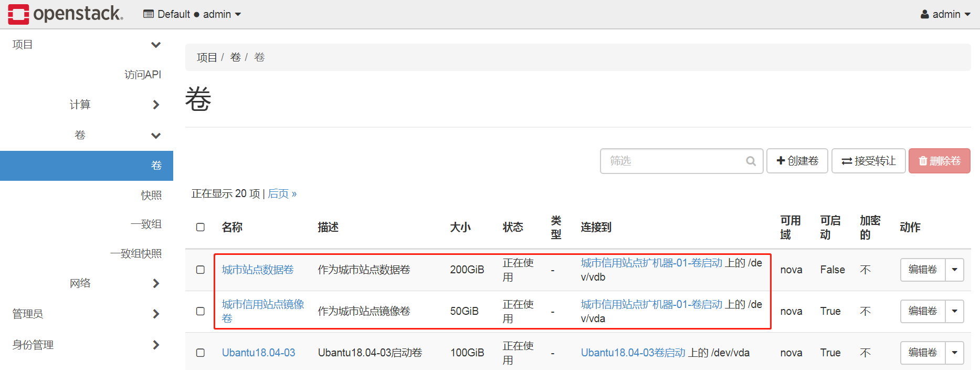This screenshot has width=980, height=370.
Task: Click 编辑卷 for 城市信用站点镜像卷
Action: click(923, 311)
